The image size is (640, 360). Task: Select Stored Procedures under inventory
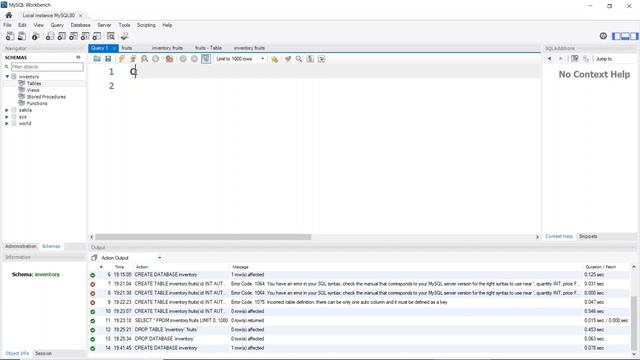point(46,97)
